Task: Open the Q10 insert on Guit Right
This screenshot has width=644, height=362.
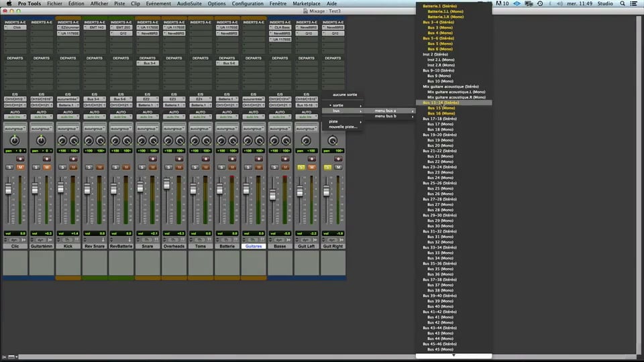Action: pos(333,34)
